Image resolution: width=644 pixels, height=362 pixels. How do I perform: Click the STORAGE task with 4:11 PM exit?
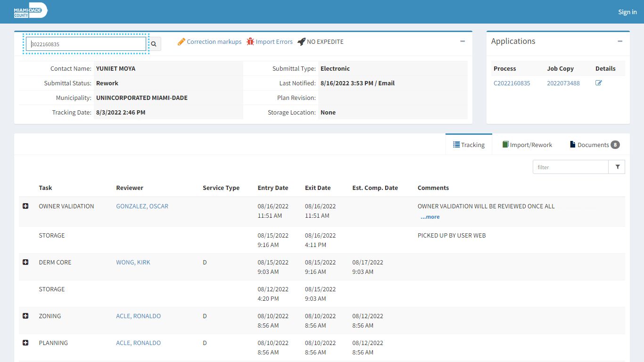click(52, 235)
